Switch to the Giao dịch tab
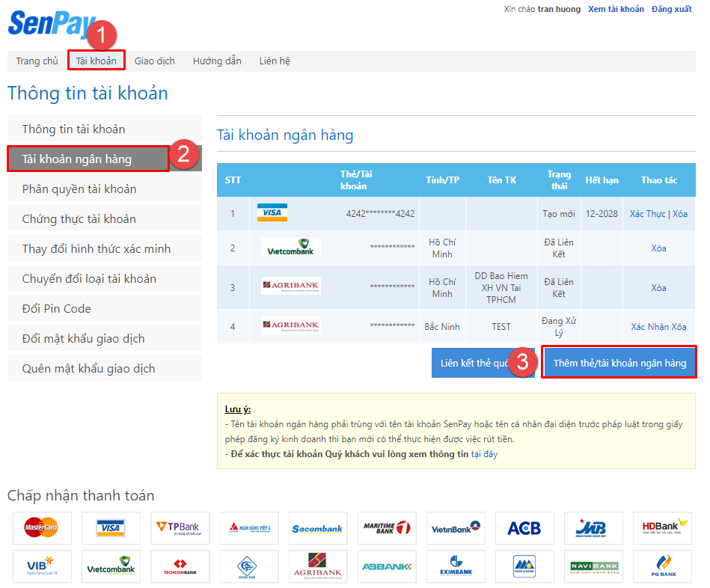This screenshot has height=588, width=710. [x=155, y=61]
